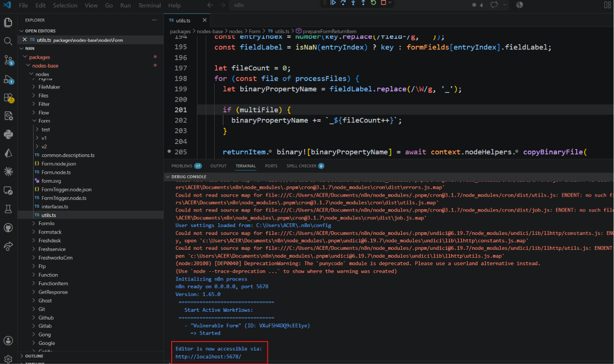
Task: Open the stop button dropdown arrow
Action: [390, 3]
